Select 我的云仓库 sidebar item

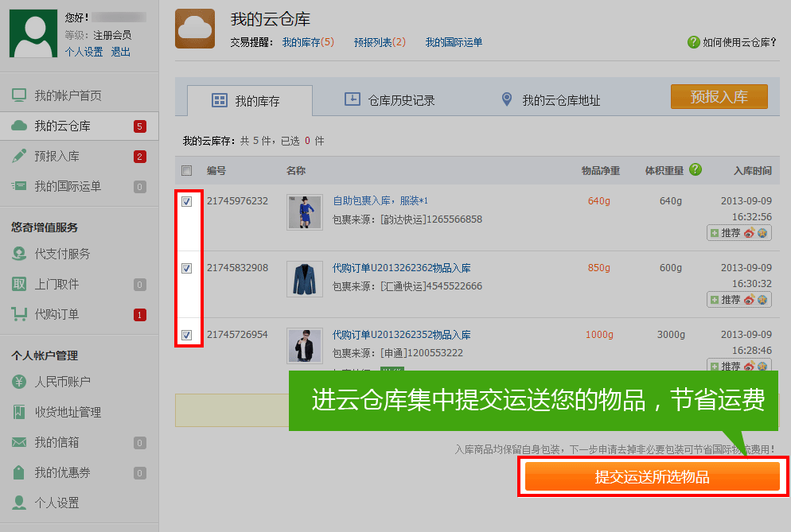click(x=80, y=126)
